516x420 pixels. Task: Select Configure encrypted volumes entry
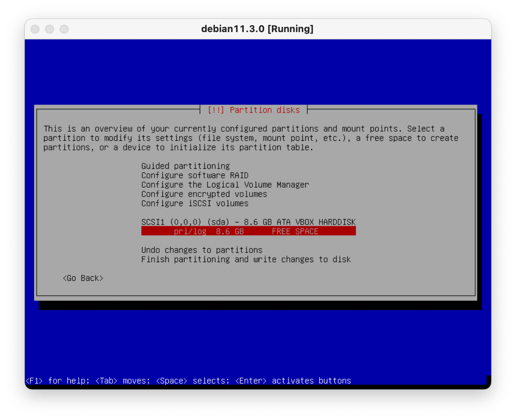click(x=204, y=194)
